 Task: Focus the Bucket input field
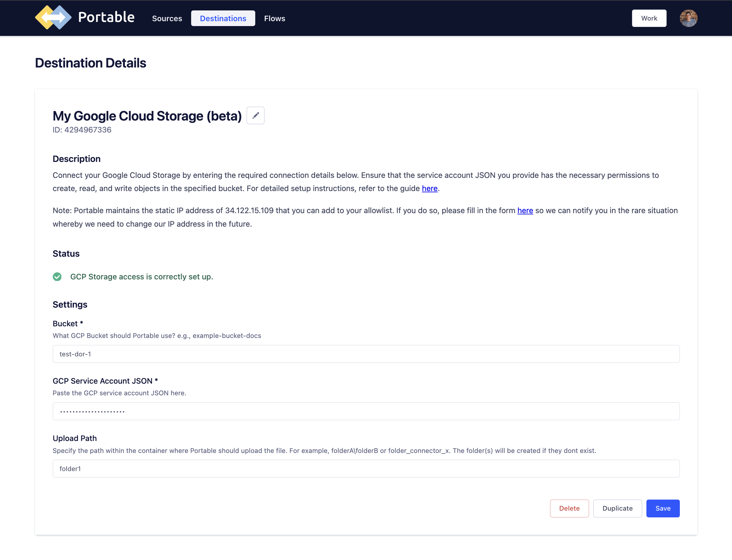point(366,354)
